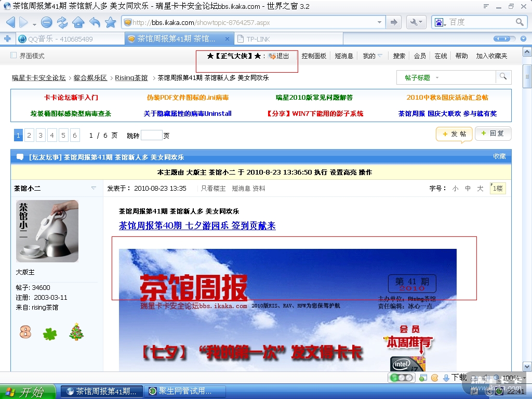Image resolution: width=532 pixels, height=399 pixels.
Task: Expand 茶馆小二 user info arrow
Action: coord(94,188)
